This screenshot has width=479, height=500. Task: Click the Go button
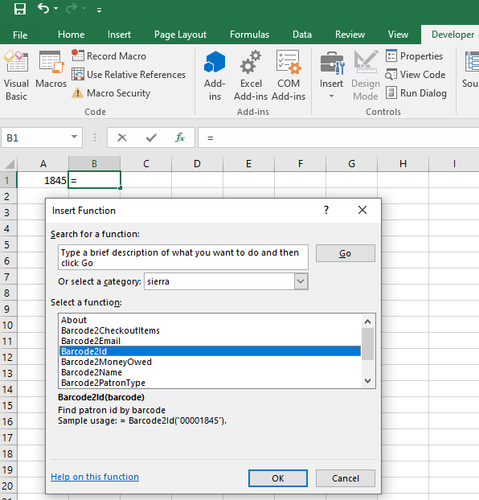pos(345,253)
